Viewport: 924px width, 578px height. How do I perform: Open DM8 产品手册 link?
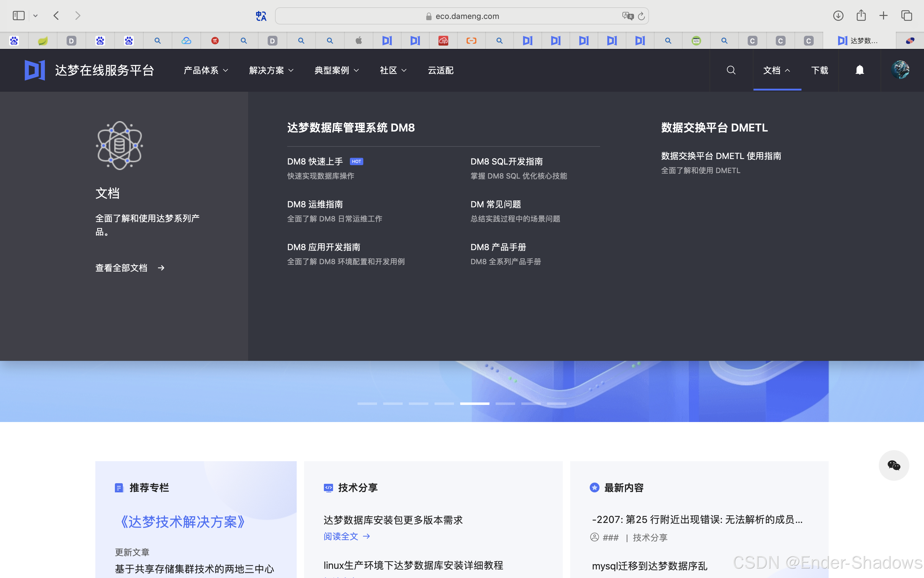click(498, 247)
